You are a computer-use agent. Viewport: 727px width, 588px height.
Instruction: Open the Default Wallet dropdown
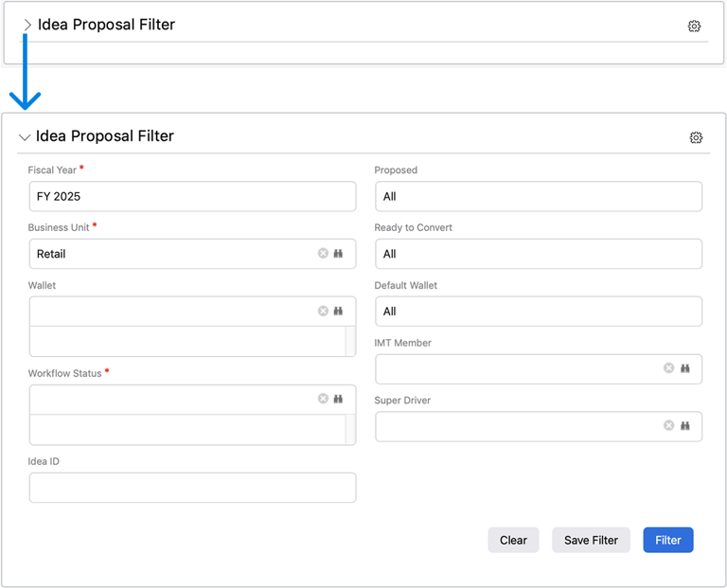pos(538,312)
